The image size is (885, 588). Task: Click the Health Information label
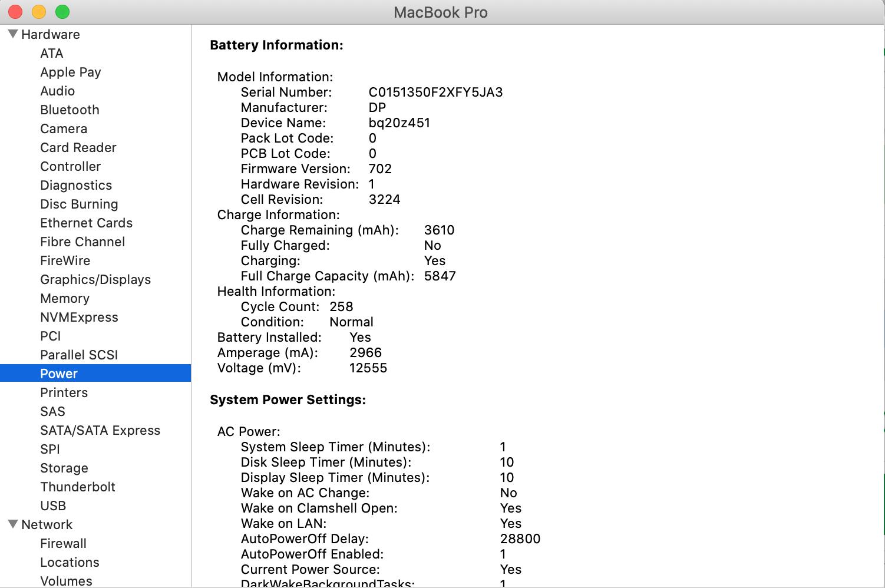click(276, 291)
